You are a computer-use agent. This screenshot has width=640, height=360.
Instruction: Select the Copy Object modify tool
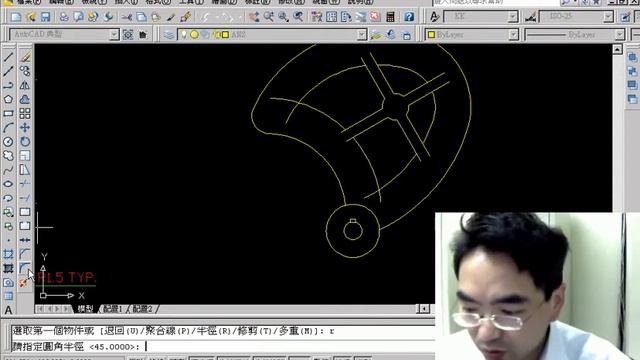tap(25, 71)
